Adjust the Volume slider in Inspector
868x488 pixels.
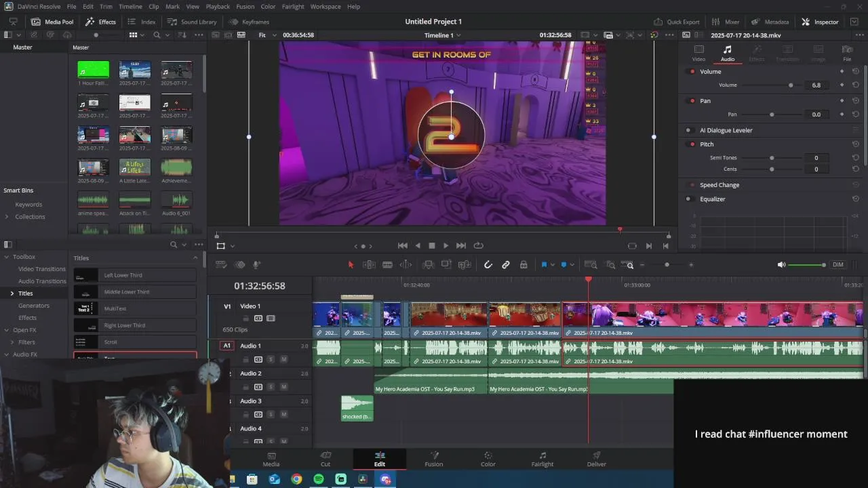click(x=791, y=85)
